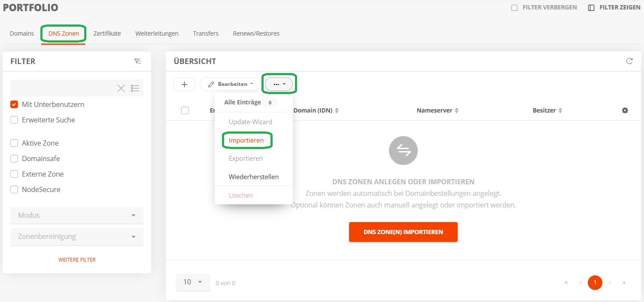Go to last page arrow icon
This screenshot has height=302, width=644.
click(x=624, y=283)
